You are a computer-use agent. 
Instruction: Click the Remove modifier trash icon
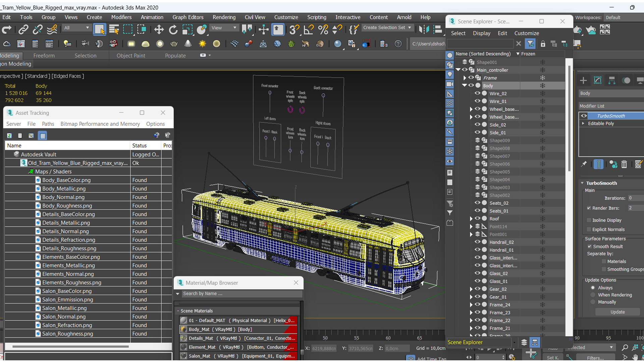coord(624,164)
